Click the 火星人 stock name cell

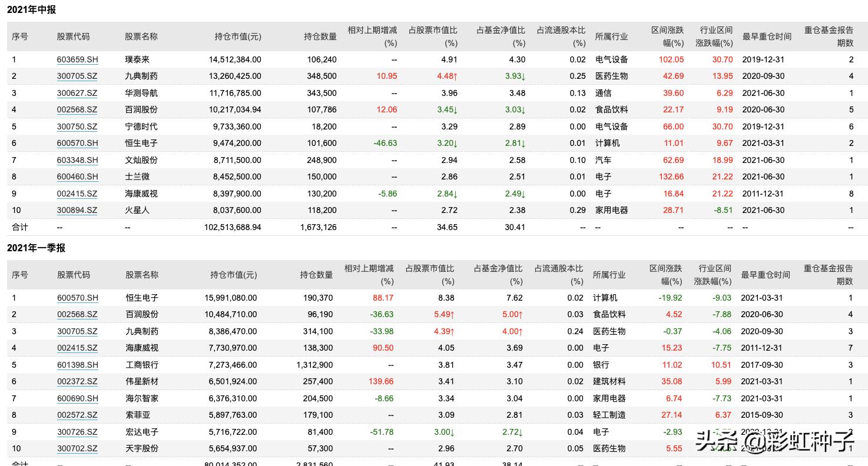click(x=137, y=210)
